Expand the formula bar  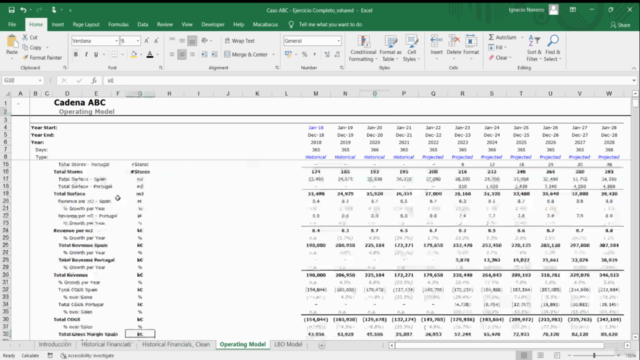(634, 80)
